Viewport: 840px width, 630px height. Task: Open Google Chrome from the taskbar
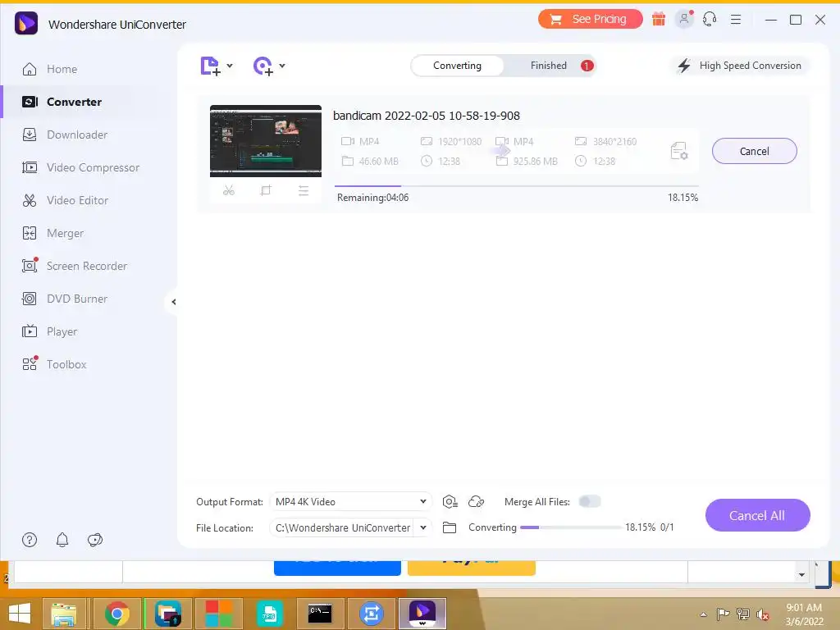pos(116,614)
